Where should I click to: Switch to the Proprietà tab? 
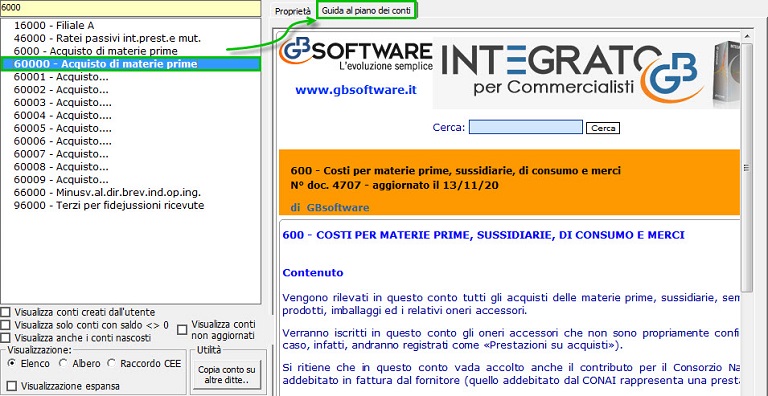point(293,11)
